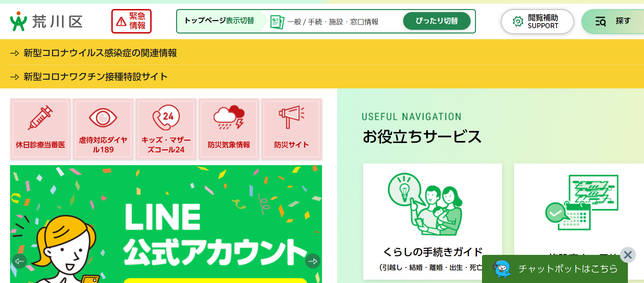This screenshot has width=644, height=283.
Task: Open キッズ・マザーズコール24 tile
Action: coord(166,129)
